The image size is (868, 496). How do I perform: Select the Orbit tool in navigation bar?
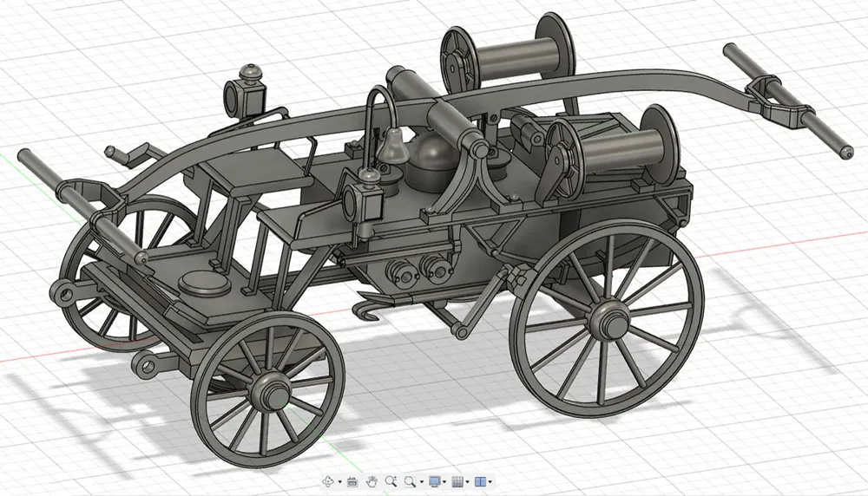[328, 481]
